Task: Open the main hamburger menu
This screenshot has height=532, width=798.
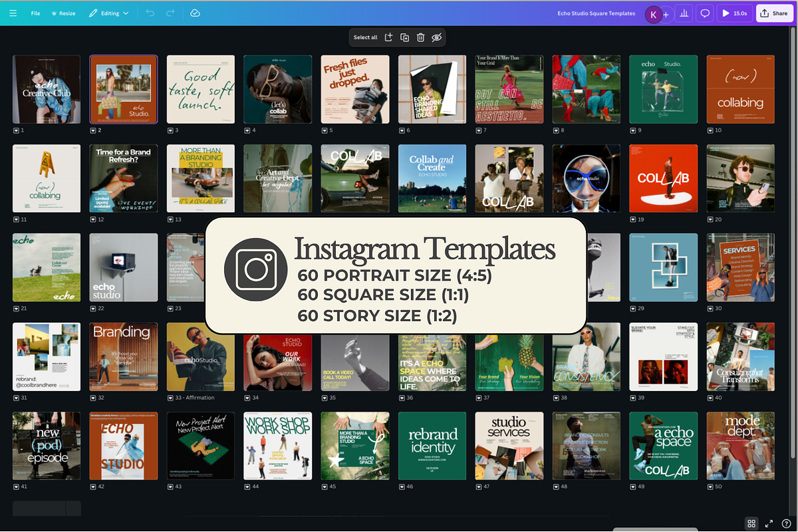Action: coord(13,13)
